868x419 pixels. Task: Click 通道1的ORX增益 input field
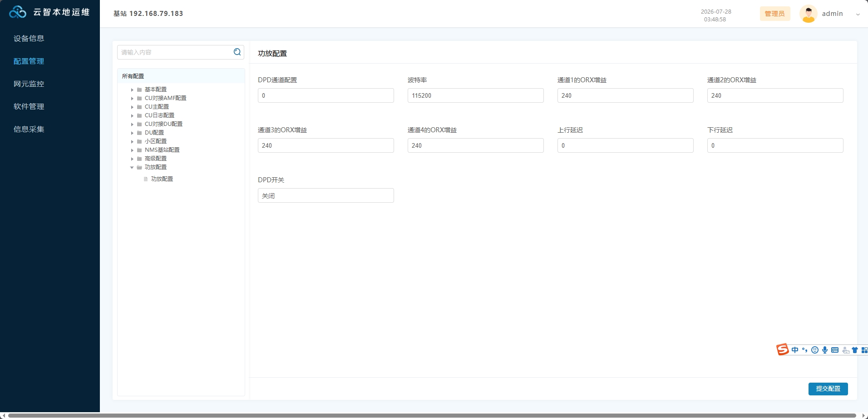pyautogui.click(x=625, y=95)
